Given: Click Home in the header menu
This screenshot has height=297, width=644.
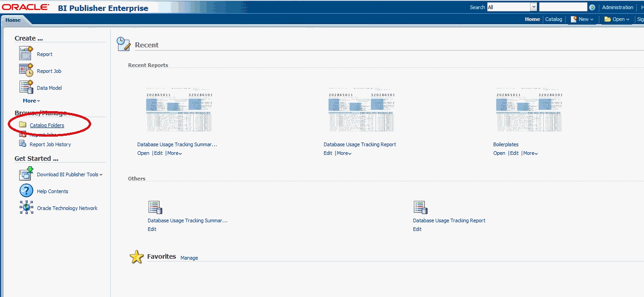Looking at the screenshot, I should pos(532,19).
